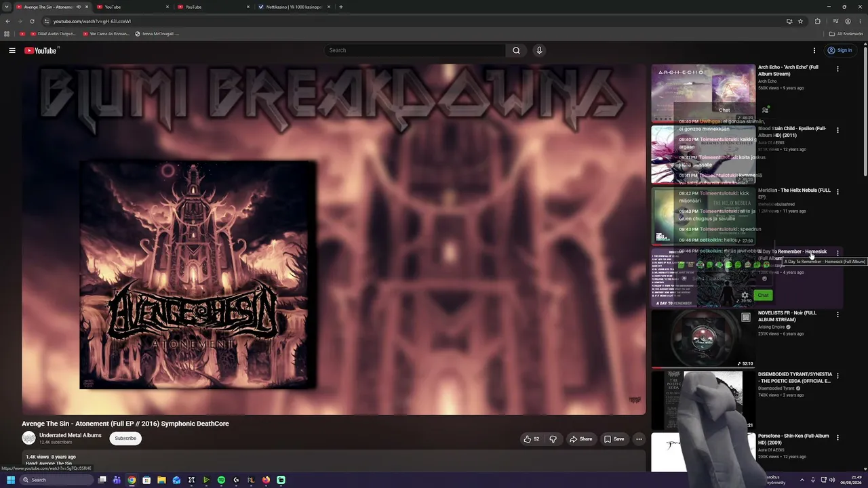
Task: Open the taskbar volume control
Action: pyautogui.click(x=832, y=480)
